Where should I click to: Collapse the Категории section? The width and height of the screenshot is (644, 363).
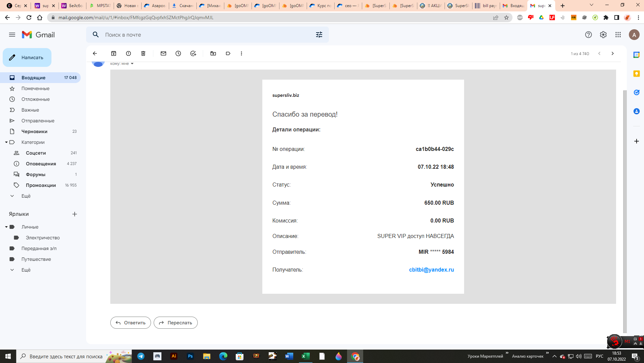[6, 142]
